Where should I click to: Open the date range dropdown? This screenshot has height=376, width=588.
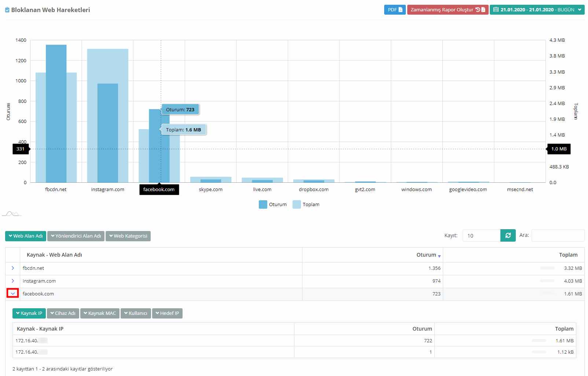[x=537, y=10]
